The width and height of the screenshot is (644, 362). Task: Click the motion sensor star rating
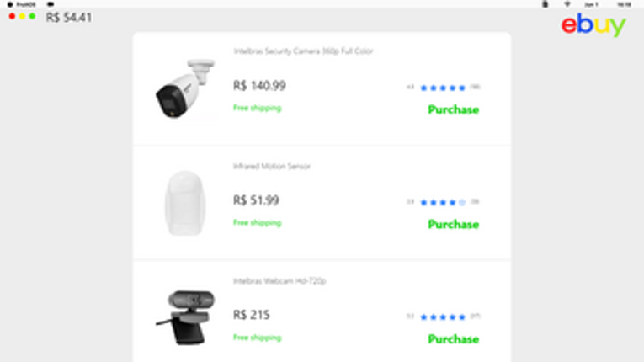443,202
